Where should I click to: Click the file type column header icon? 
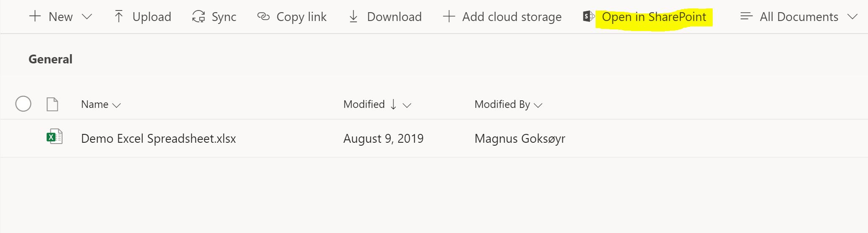pos(52,104)
